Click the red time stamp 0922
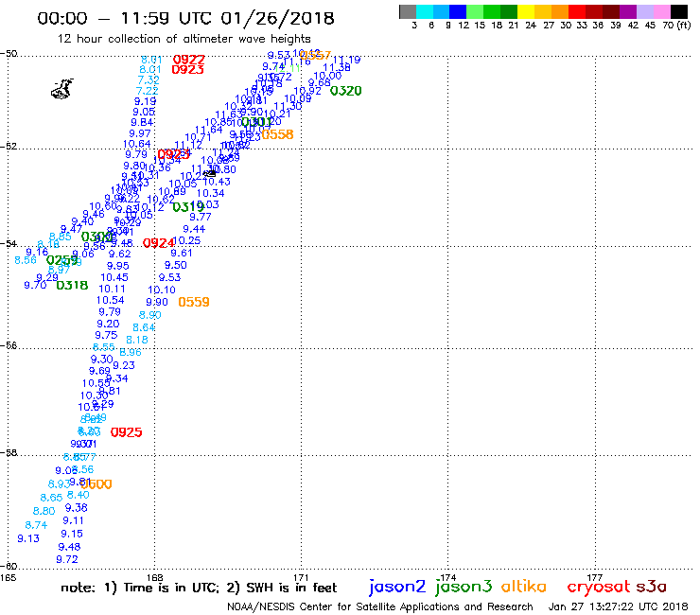Image resolution: width=700 pixels, height=615 pixels. [x=189, y=60]
